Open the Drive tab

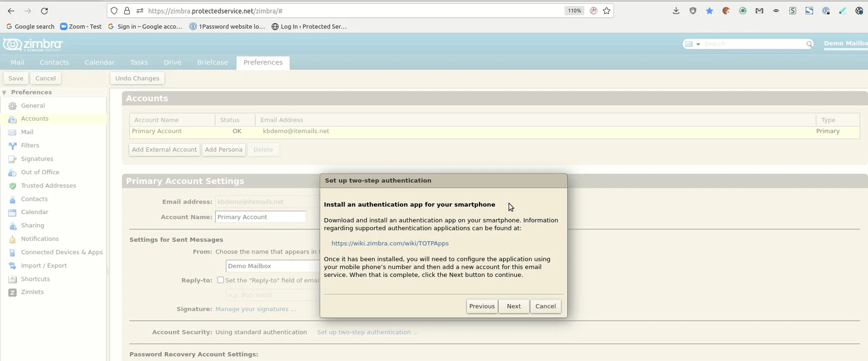[173, 62]
